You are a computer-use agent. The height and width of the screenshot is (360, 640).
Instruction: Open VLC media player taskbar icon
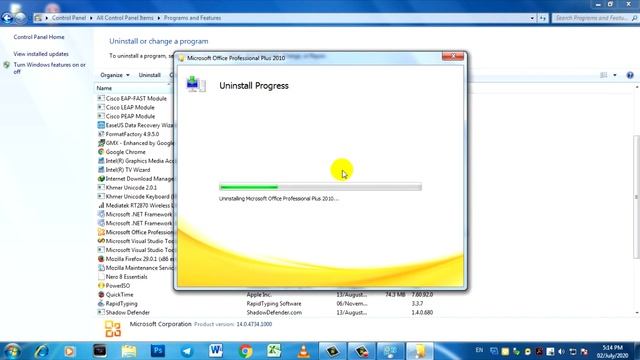click(x=303, y=351)
